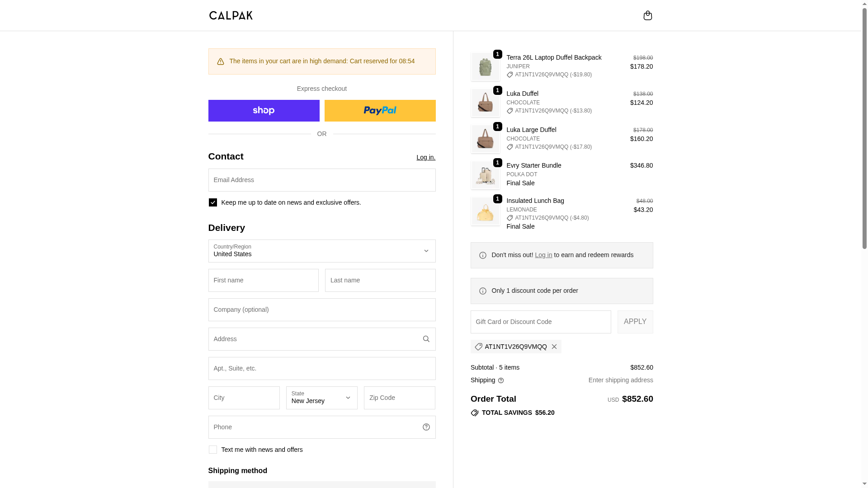Uncheck the news and exclusive offers checkbox
The height and width of the screenshot is (488, 868).
coord(213,202)
